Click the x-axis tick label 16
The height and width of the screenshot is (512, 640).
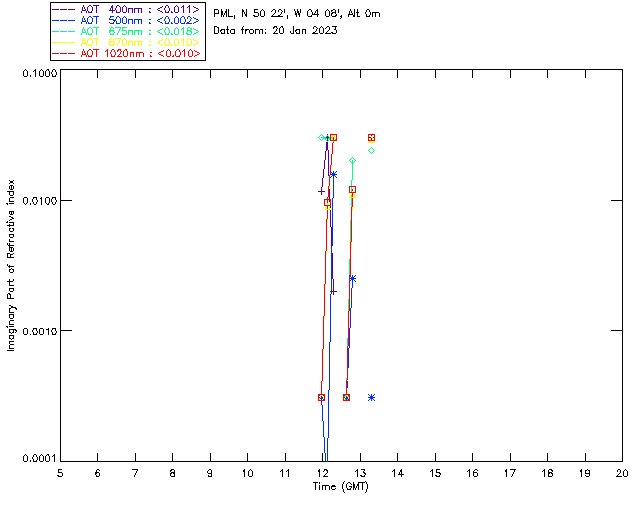(473, 473)
